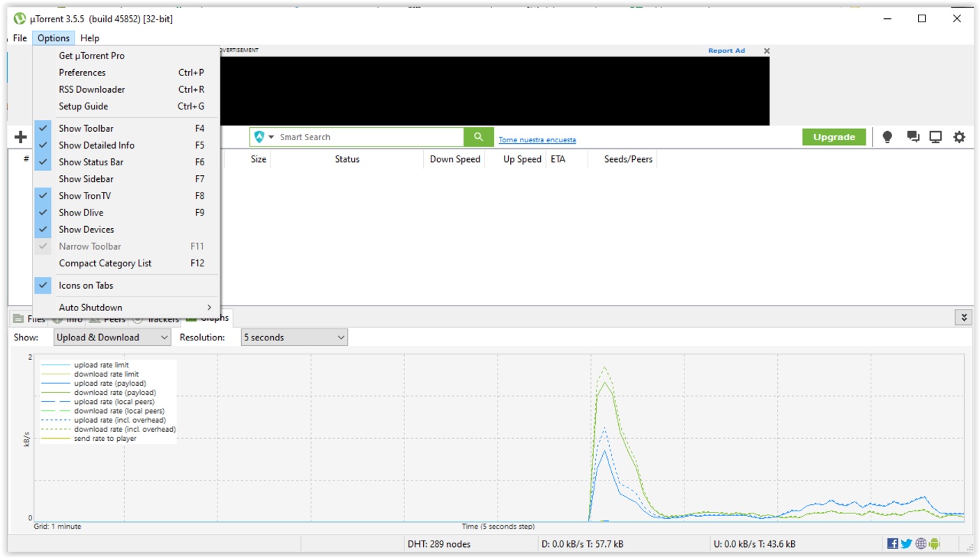Open the Help menu
Viewport: 980px width, 558px height.
coord(89,38)
